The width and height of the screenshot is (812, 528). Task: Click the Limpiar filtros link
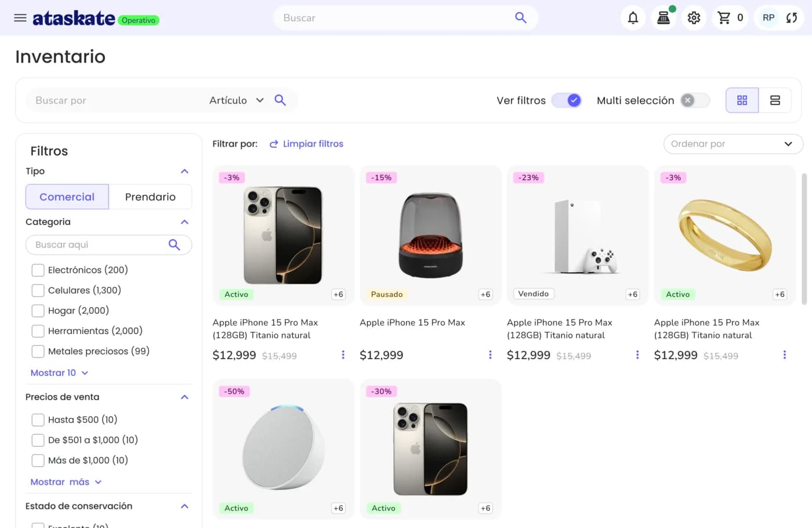tap(306, 144)
